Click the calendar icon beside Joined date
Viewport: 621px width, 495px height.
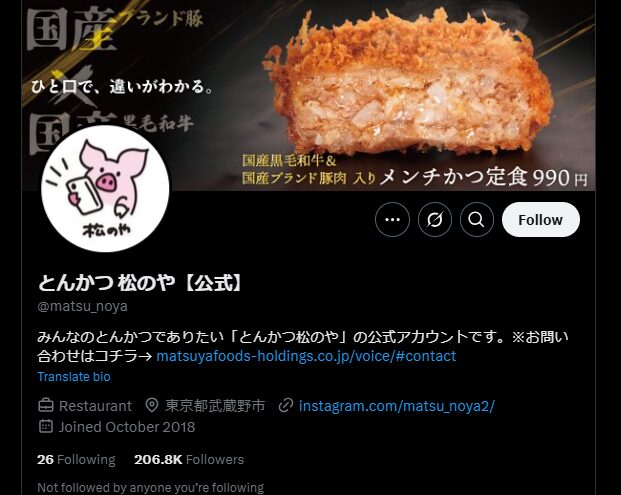pos(46,426)
